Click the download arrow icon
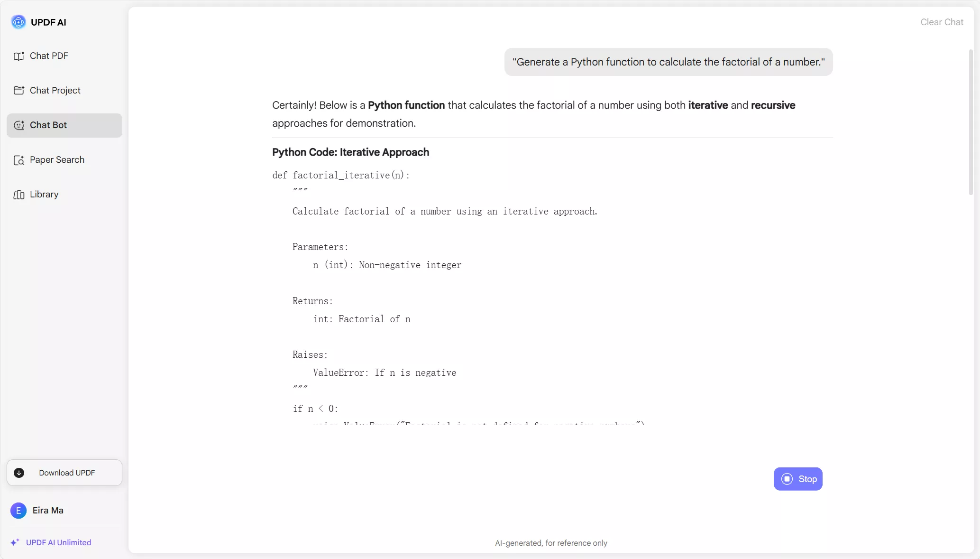 (19, 473)
